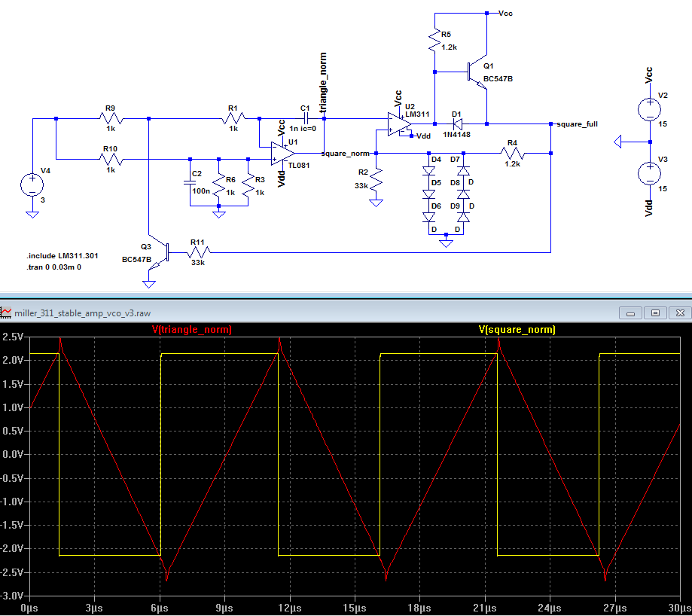Click ground symbol below V4
This screenshot has width=692, height=616.
32,215
